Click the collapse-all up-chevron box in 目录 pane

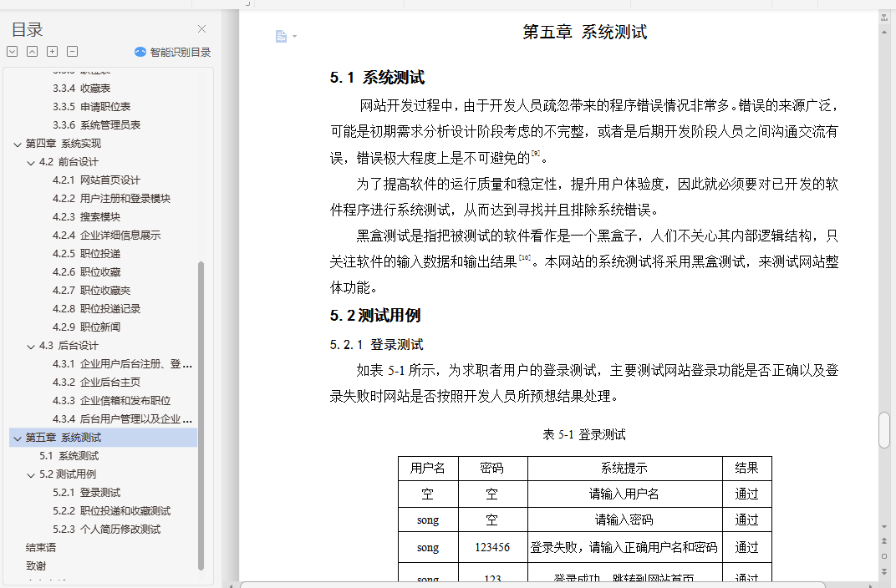(32, 52)
